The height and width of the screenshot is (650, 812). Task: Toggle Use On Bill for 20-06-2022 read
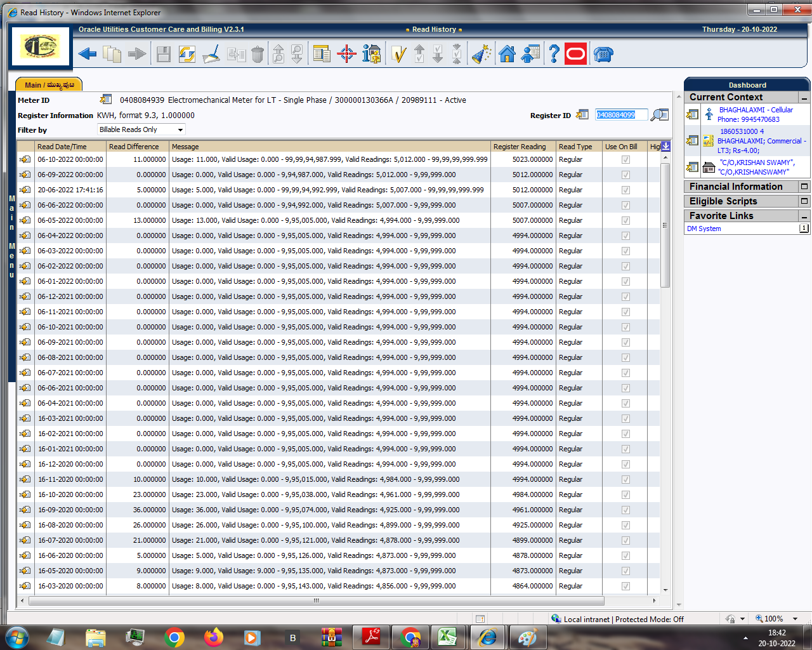pos(625,190)
